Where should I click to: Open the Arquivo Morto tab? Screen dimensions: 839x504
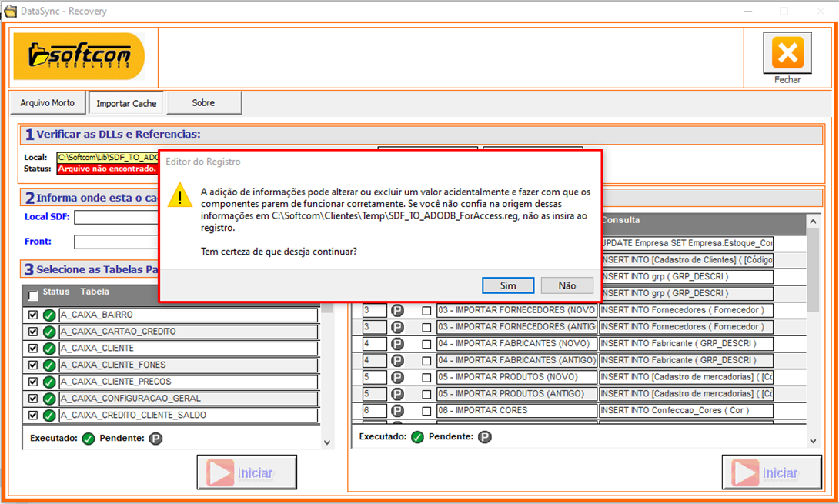[48, 102]
